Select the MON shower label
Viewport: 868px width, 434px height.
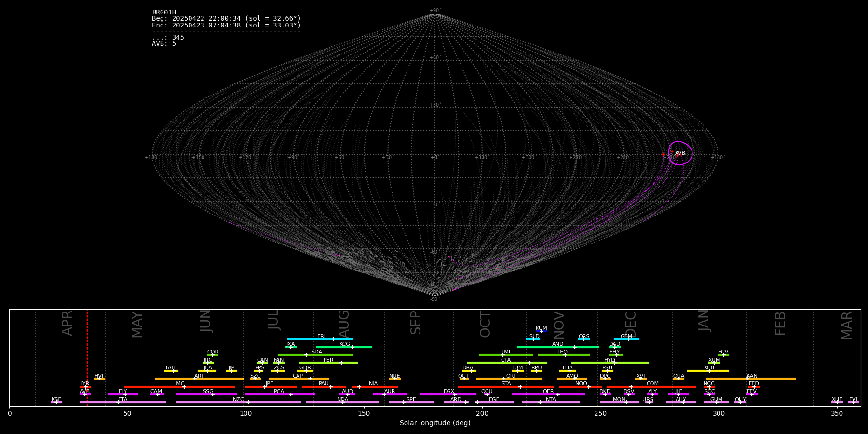click(x=619, y=400)
